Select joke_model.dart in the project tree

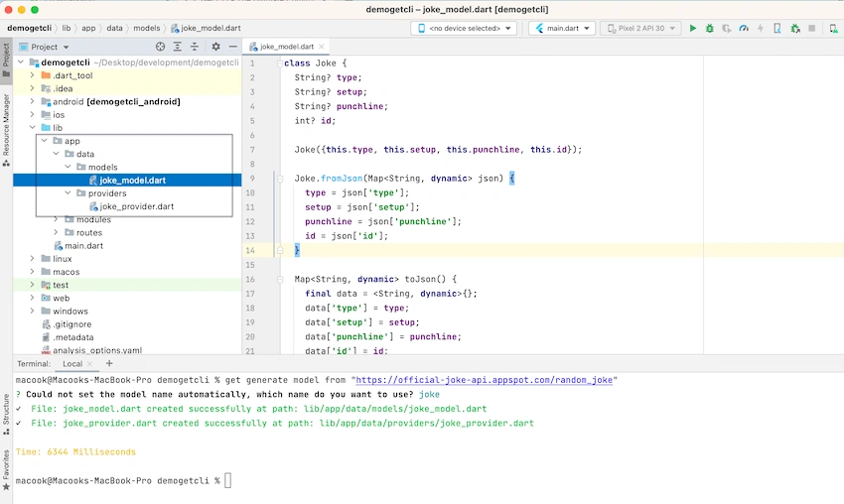pos(127,181)
